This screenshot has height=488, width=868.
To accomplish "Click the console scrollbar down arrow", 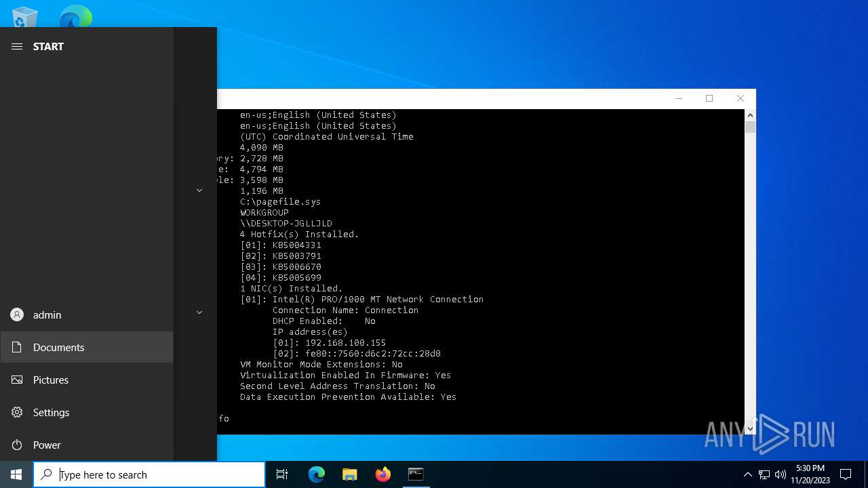I will [x=750, y=428].
